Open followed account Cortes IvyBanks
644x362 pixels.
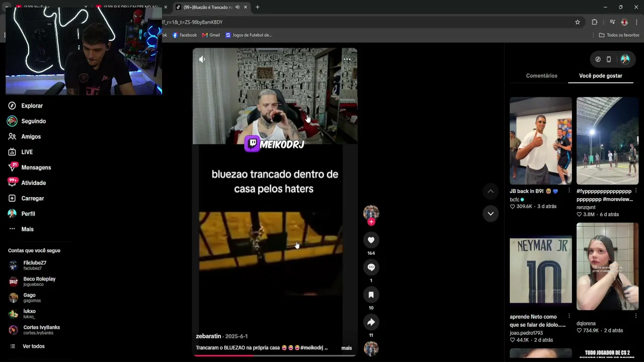click(34, 330)
